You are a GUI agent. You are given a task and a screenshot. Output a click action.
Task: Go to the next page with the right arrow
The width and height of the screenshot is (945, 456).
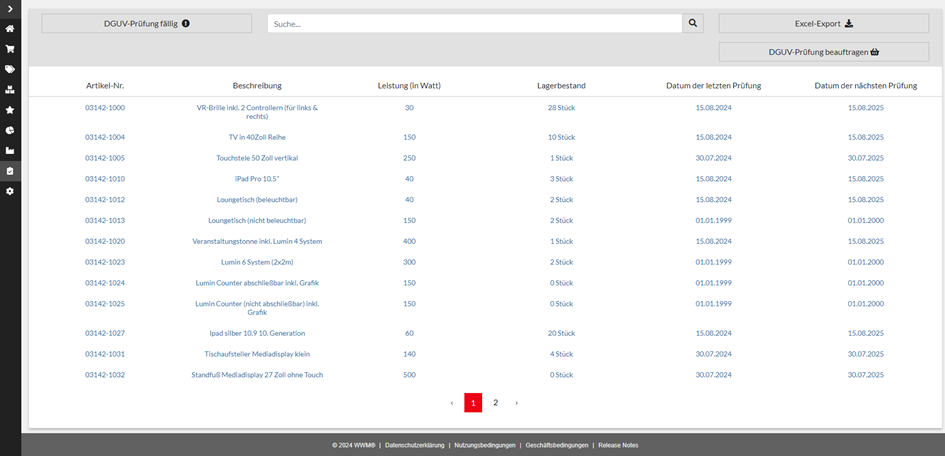(516, 402)
